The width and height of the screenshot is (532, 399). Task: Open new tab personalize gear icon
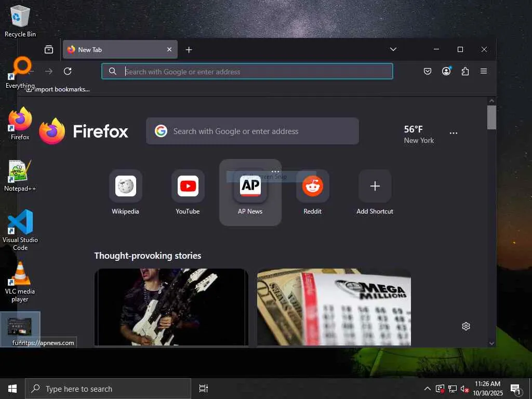[x=466, y=326]
